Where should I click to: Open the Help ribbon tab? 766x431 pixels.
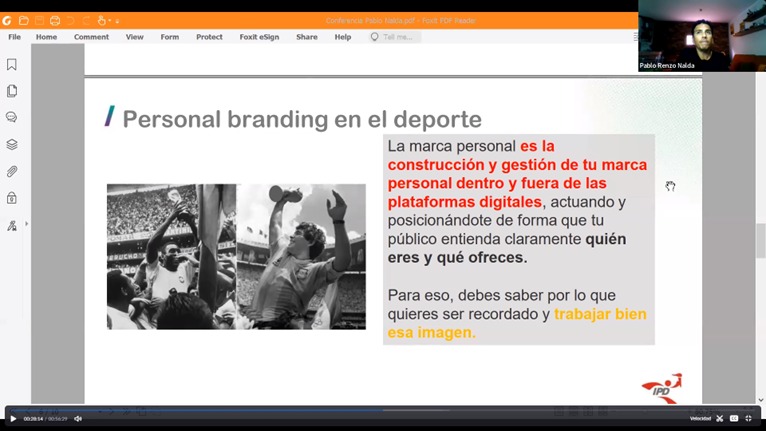tap(342, 37)
